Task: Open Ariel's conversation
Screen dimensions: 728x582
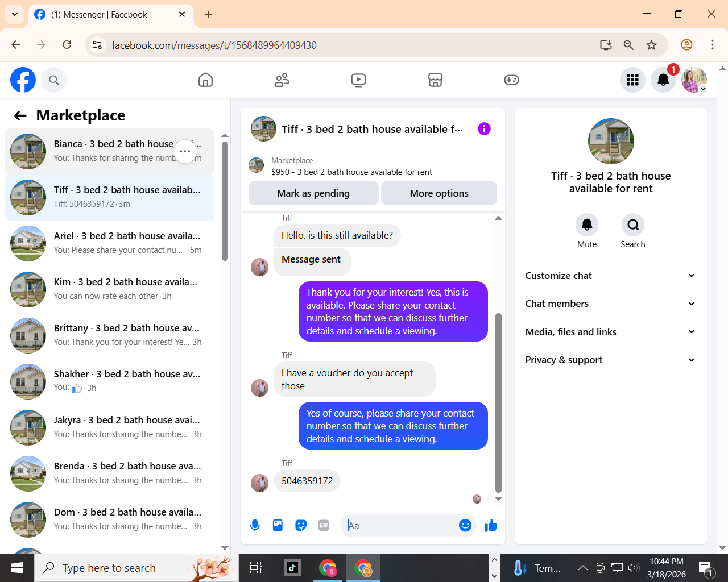Action: coord(110,243)
